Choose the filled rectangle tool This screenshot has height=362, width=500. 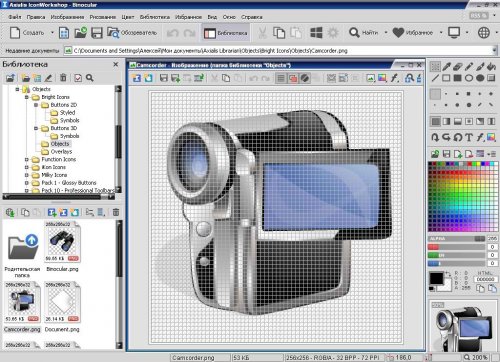tap(458, 78)
